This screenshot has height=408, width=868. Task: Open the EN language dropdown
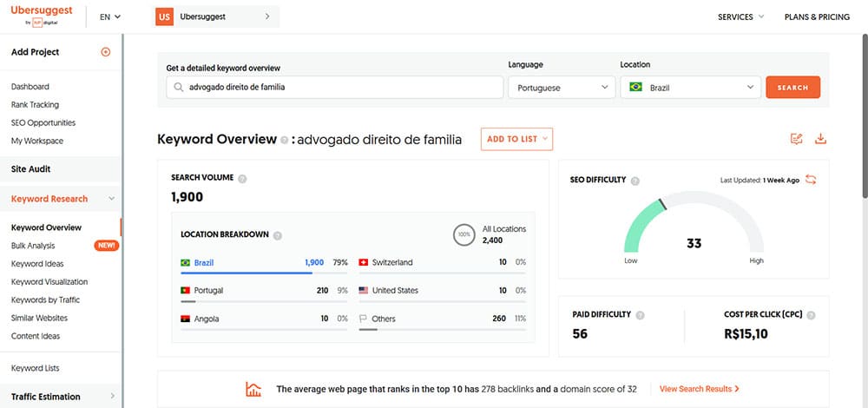110,16
